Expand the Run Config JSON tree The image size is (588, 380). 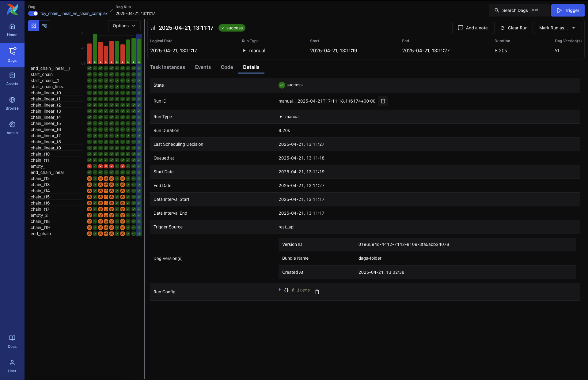[280, 290]
